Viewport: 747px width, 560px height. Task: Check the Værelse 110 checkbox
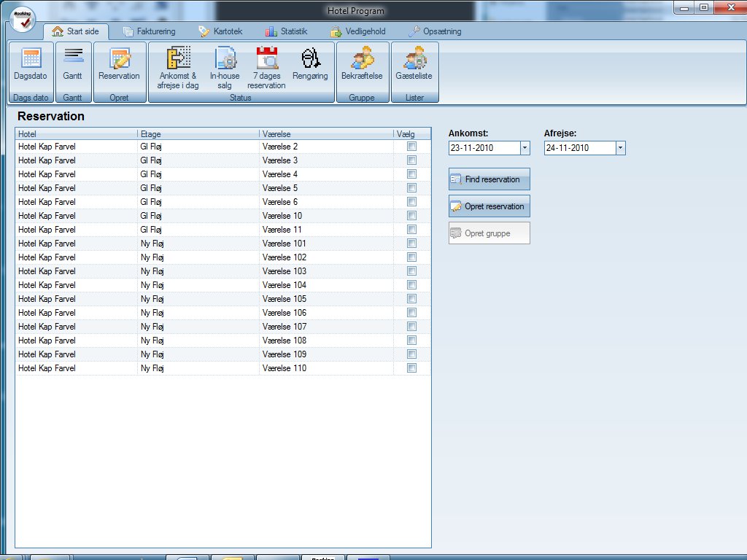(x=412, y=368)
